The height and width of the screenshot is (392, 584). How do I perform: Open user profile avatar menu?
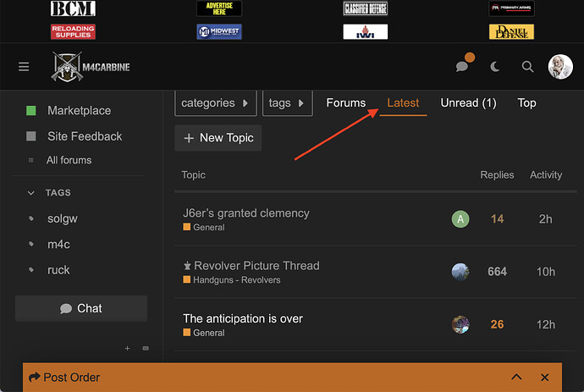[x=560, y=67]
